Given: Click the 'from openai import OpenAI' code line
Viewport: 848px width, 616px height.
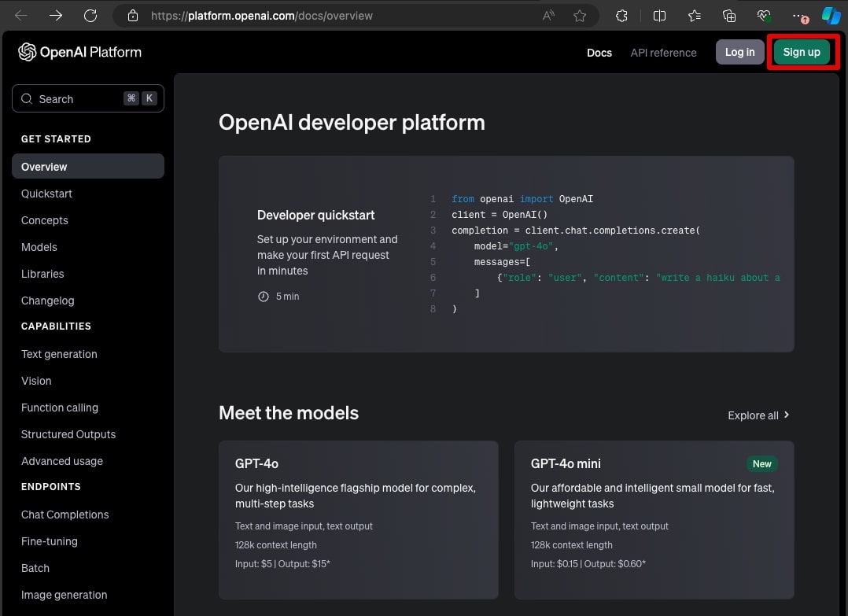Looking at the screenshot, I should [522, 199].
